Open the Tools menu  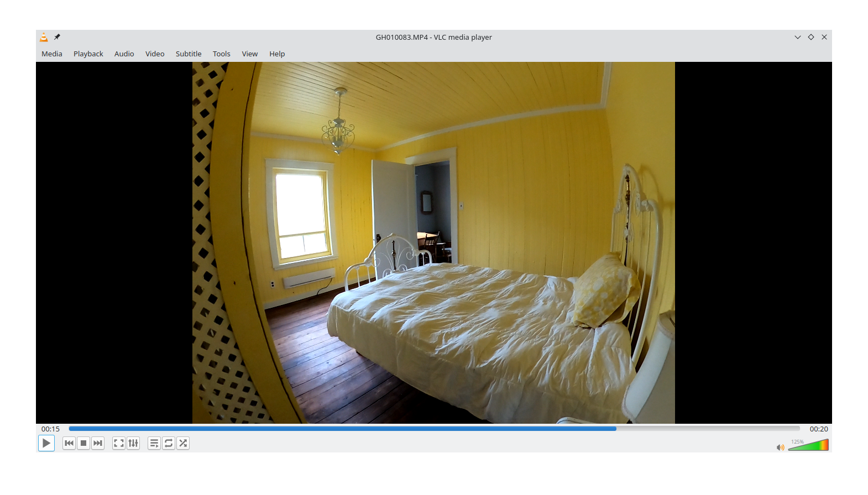click(x=222, y=54)
